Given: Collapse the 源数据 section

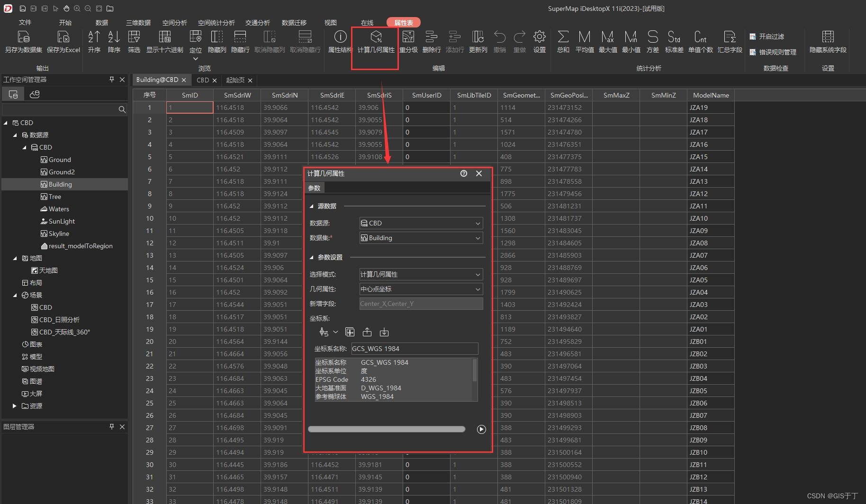Looking at the screenshot, I should click(x=312, y=206).
